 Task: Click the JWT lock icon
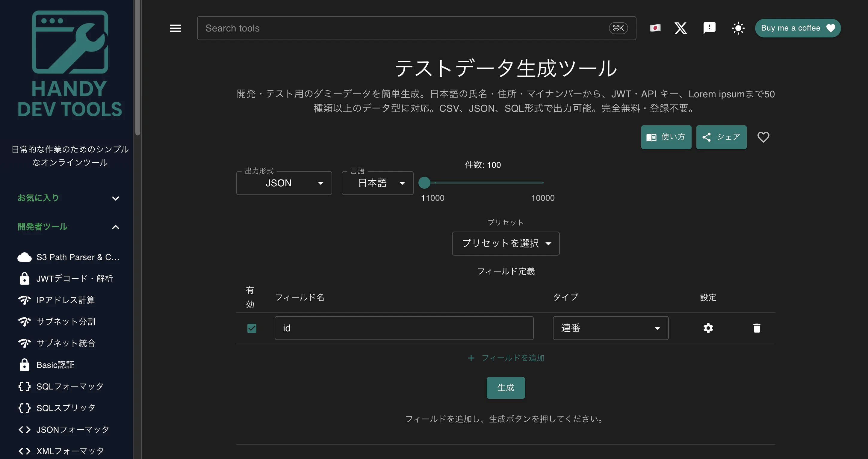coord(24,278)
